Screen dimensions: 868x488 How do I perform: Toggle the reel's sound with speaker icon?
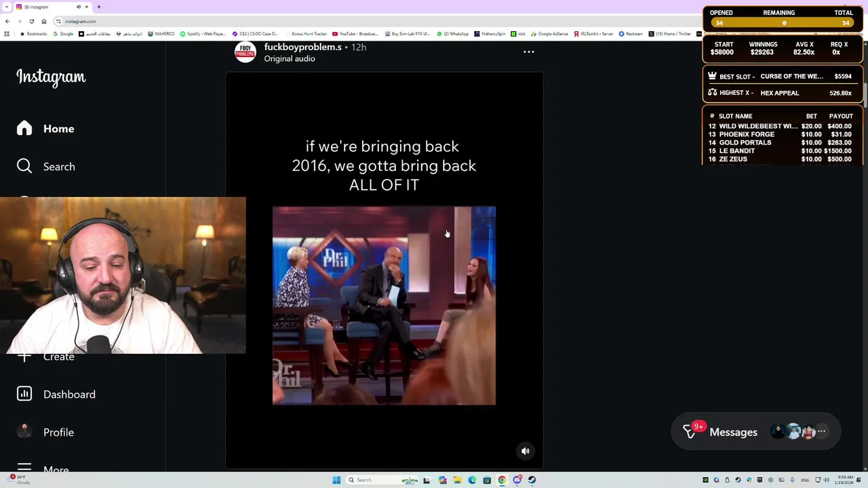click(x=526, y=451)
